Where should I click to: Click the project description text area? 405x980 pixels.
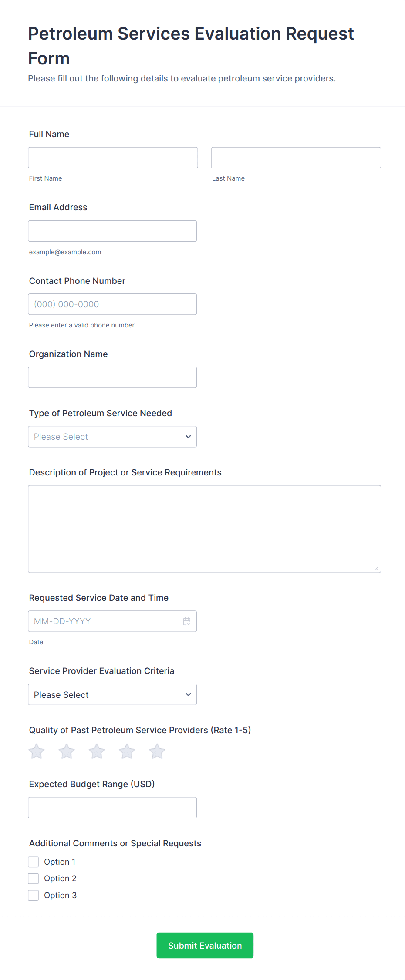tap(204, 529)
